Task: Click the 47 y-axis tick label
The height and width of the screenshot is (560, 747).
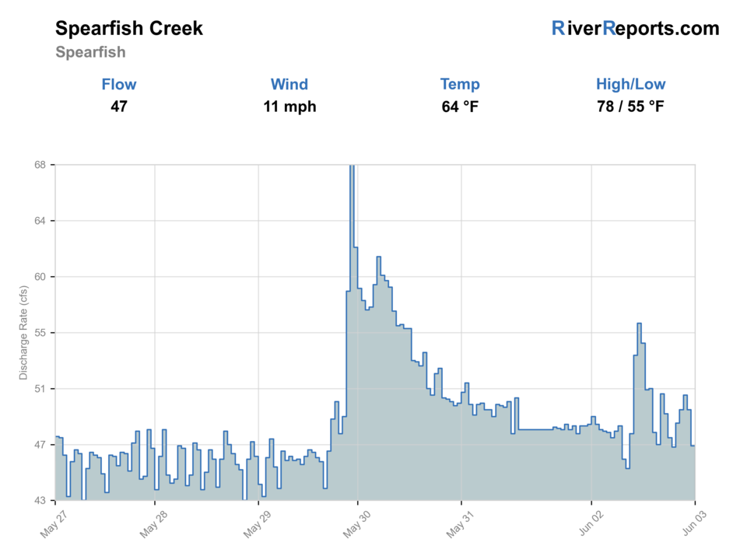Action: [40, 445]
